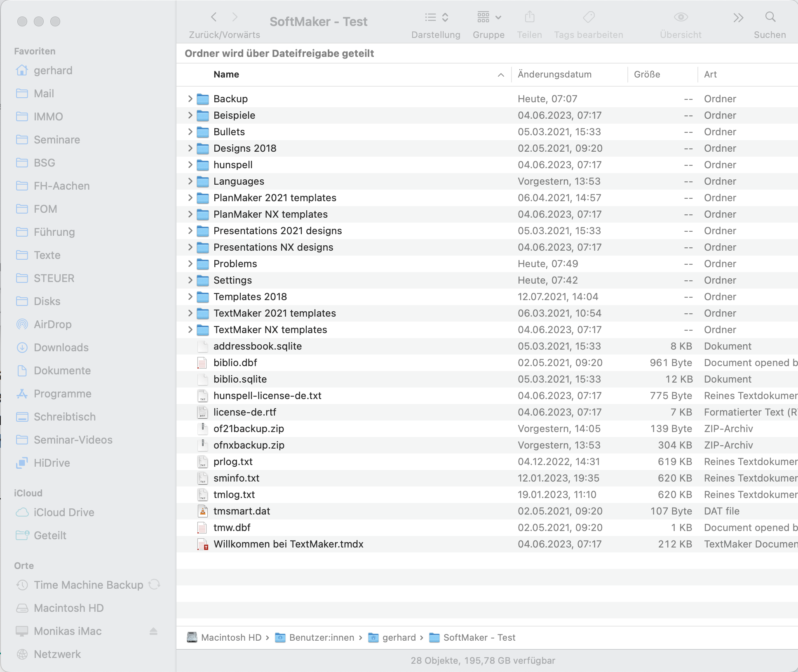Screen dimensions: 798x672
Task: Expand the Bullets folder
Action: click(190, 132)
